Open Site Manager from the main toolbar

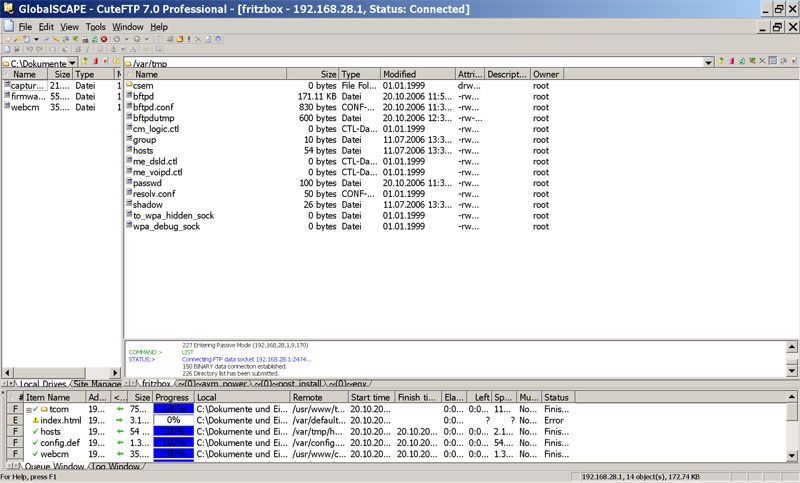point(7,39)
